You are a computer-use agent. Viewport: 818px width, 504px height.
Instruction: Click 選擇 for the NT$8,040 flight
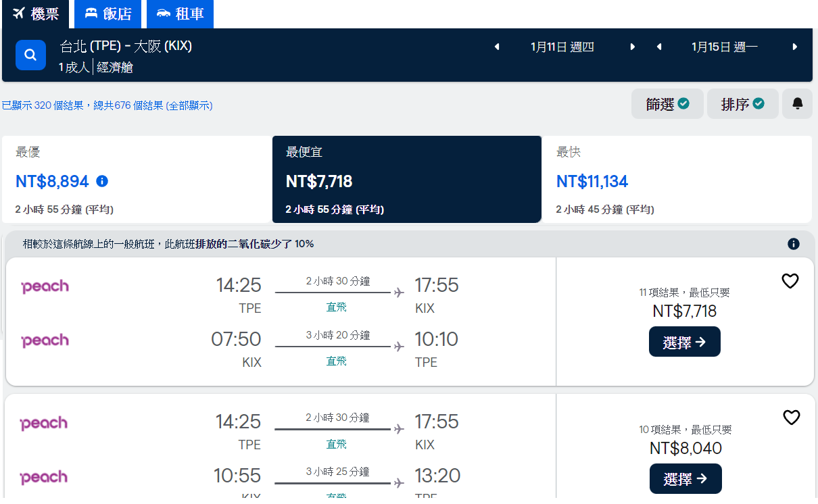[685, 479]
